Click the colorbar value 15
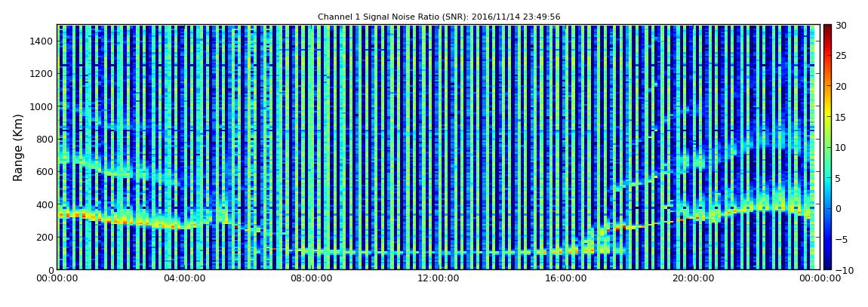Image resolution: width=868 pixels, height=307 pixels. click(842, 117)
